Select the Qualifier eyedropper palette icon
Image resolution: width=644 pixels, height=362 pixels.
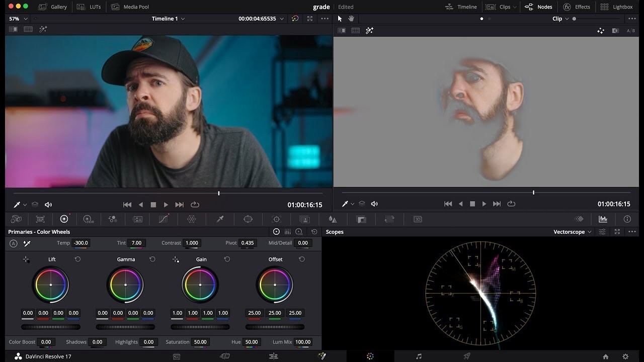pyautogui.click(x=220, y=219)
